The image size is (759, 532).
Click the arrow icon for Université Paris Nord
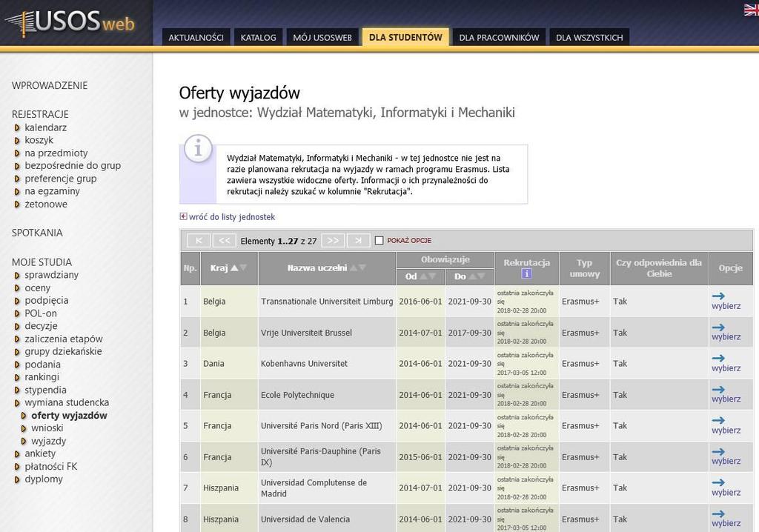point(718,420)
